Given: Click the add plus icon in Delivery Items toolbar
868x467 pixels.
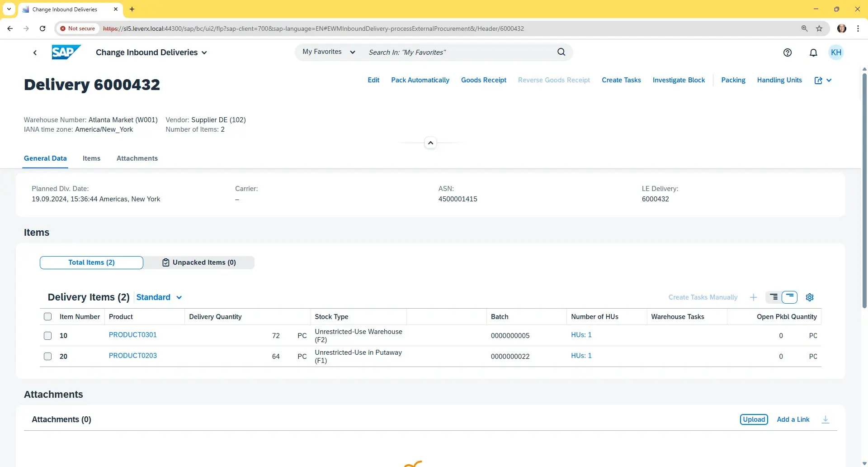Looking at the screenshot, I should [x=753, y=297].
